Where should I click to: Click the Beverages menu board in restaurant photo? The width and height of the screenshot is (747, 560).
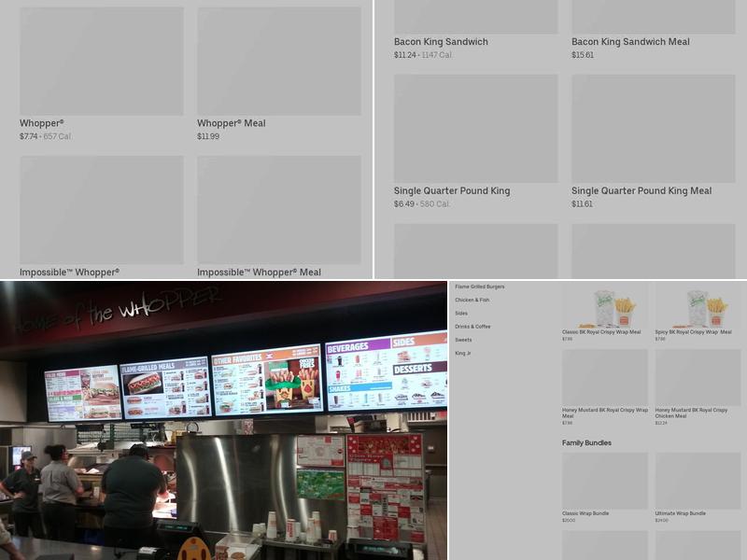(x=387, y=371)
